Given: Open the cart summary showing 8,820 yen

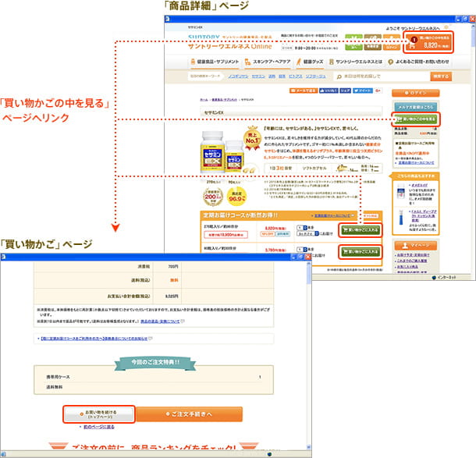Looking at the screenshot, I should tap(428, 42).
